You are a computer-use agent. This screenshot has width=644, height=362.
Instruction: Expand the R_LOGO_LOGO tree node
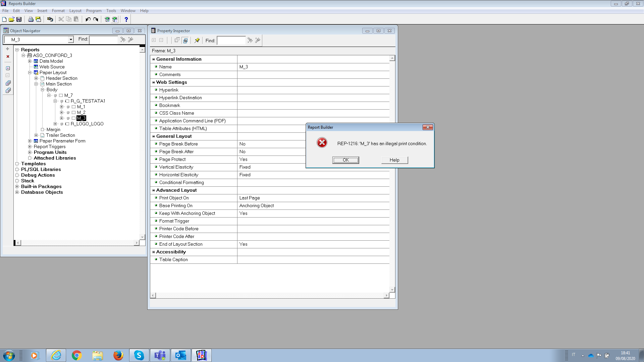[55, 124]
